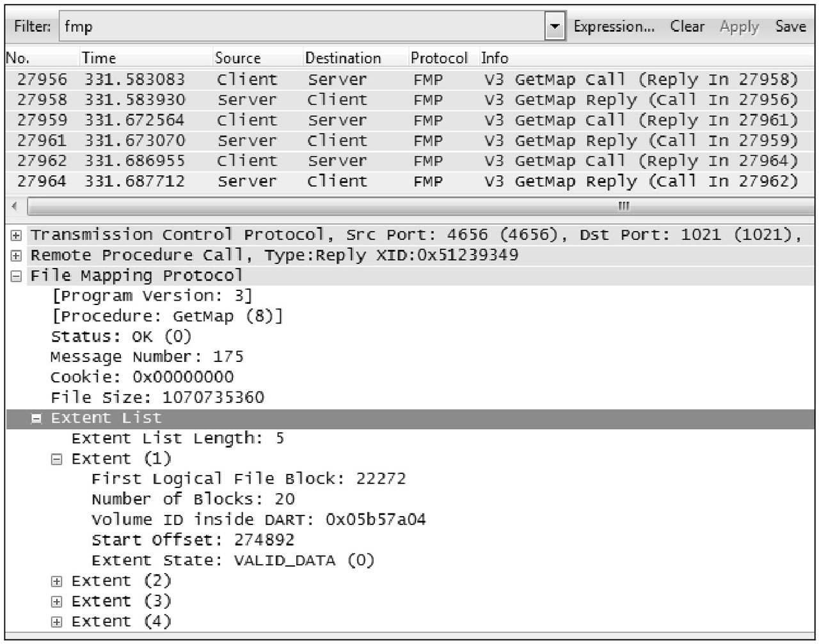Expand the Extent (3) node
Viewport: 819px width, 644px height.
tap(57, 602)
